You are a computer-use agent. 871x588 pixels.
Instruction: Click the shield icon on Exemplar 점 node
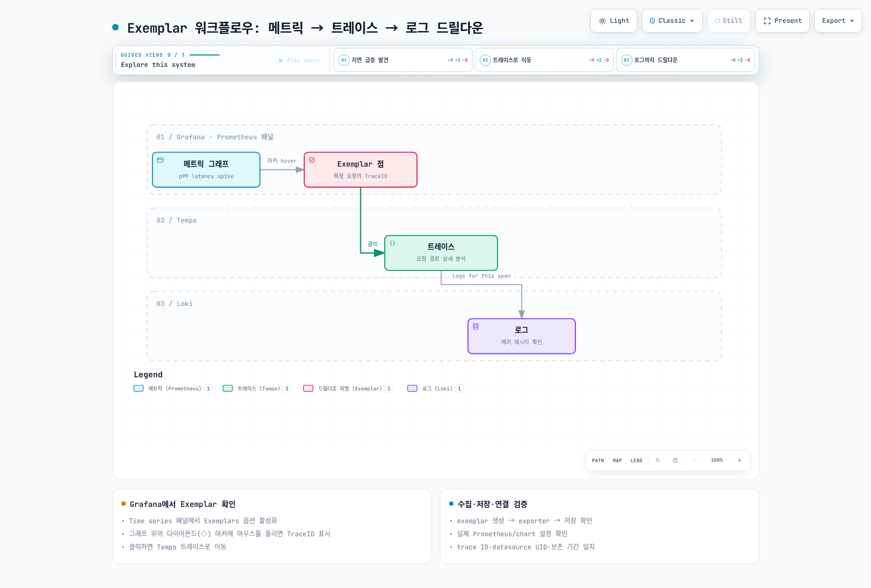(312, 160)
